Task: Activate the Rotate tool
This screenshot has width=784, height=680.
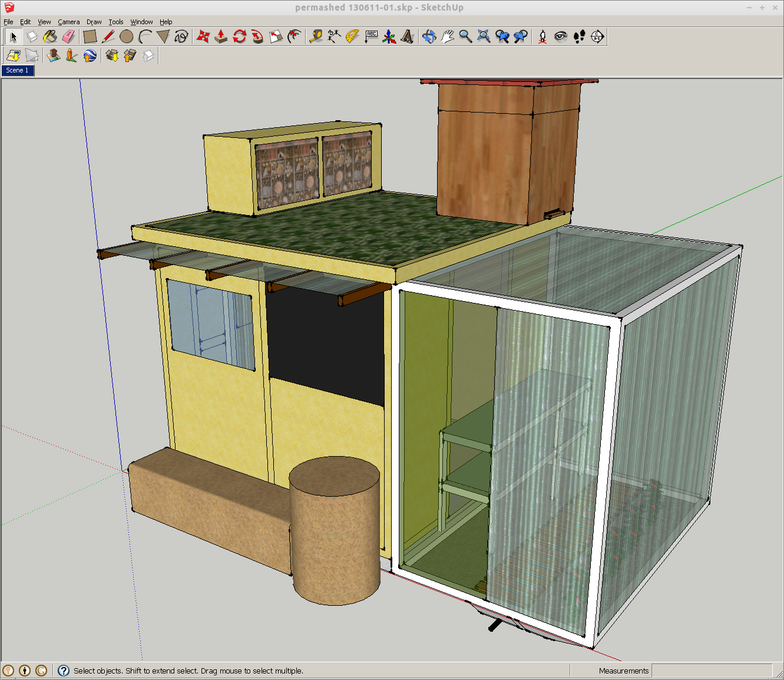Action: pos(239,36)
